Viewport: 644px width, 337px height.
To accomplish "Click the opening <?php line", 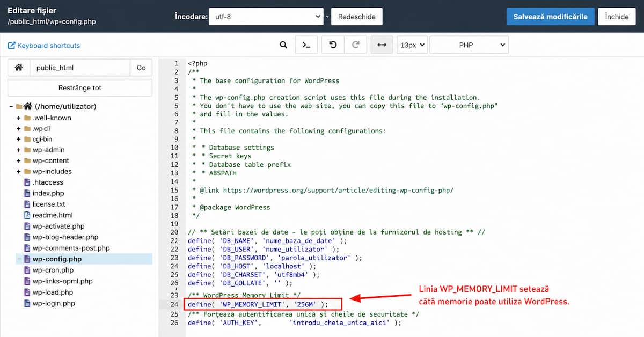I will click(x=197, y=63).
